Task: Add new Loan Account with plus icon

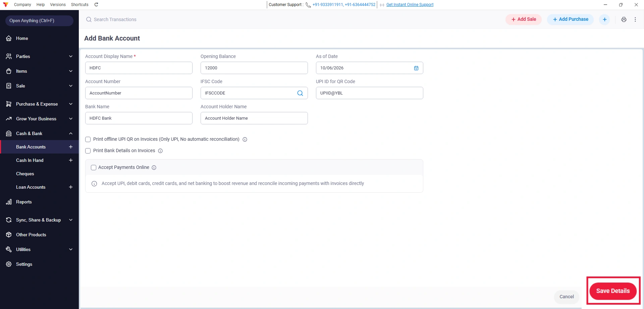Action: (x=71, y=187)
